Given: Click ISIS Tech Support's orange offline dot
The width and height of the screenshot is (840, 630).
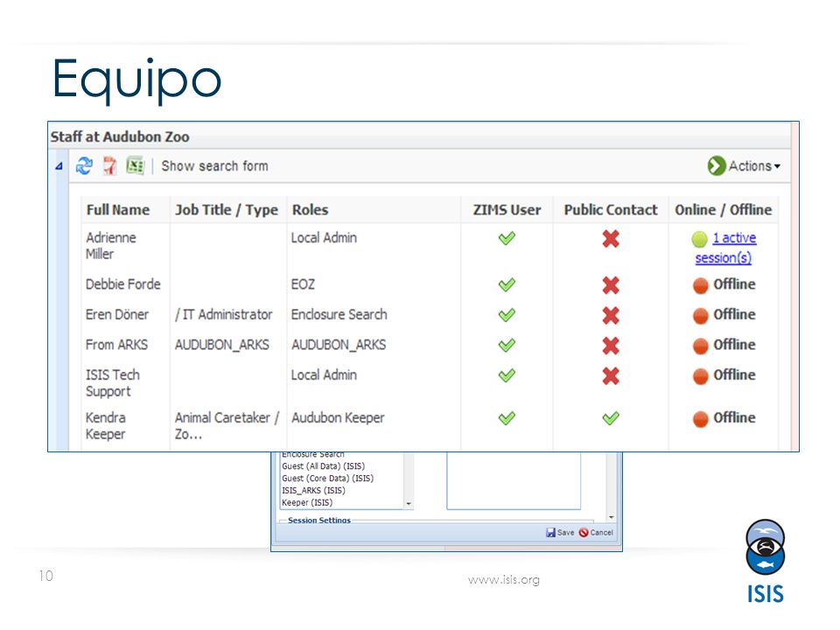Looking at the screenshot, I should 701,376.
